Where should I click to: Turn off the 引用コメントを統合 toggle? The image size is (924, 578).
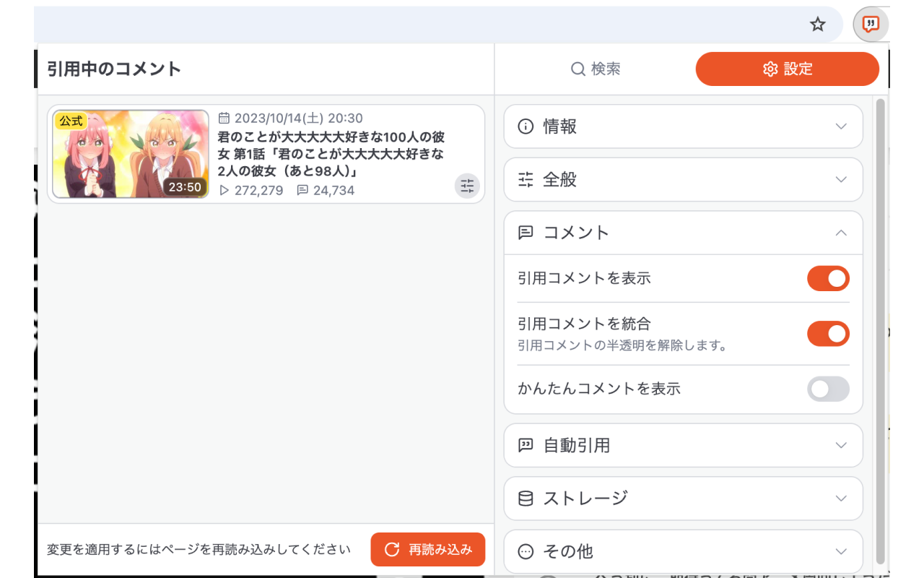828,333
